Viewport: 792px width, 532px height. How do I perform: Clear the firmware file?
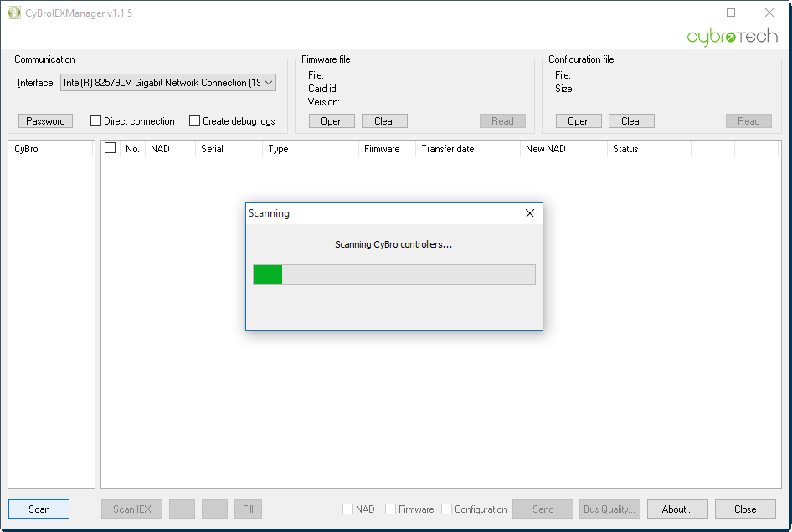click(384, 121)
